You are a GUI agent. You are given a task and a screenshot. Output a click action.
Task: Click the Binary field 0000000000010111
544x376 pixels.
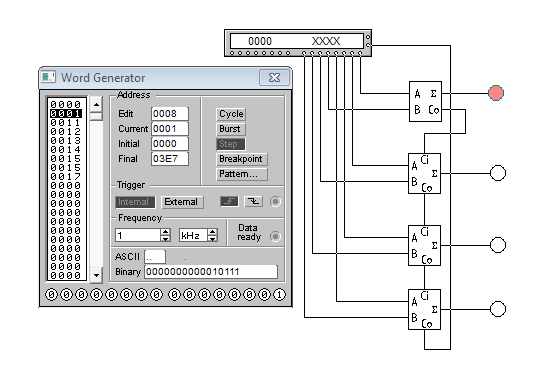(211, 272)
